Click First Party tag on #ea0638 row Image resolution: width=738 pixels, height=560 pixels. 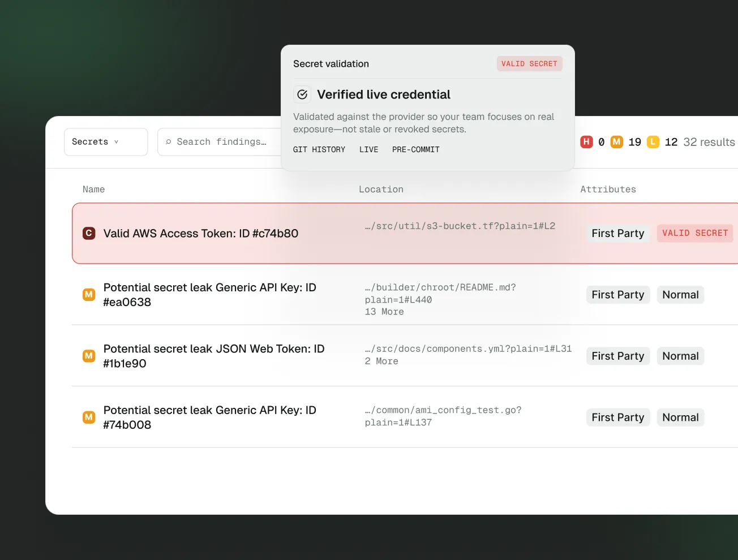click(618, 295)
